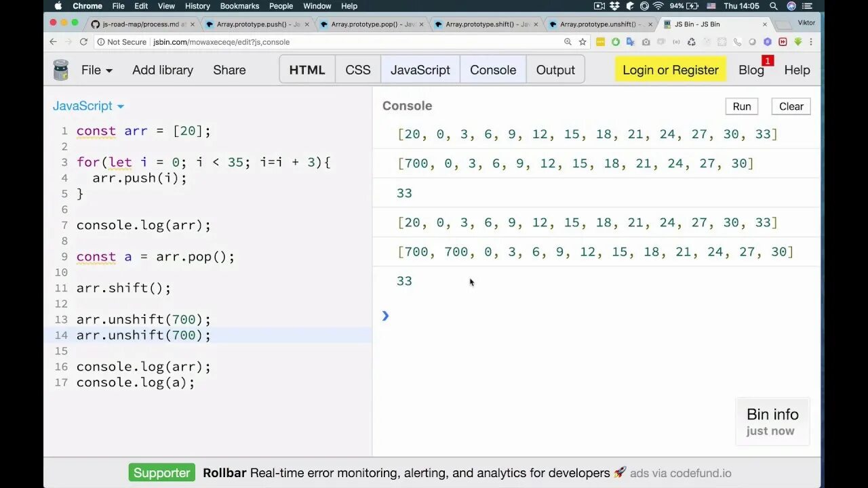Click the green circular extension icon
868x488 pixels.
tap(616, 42)
